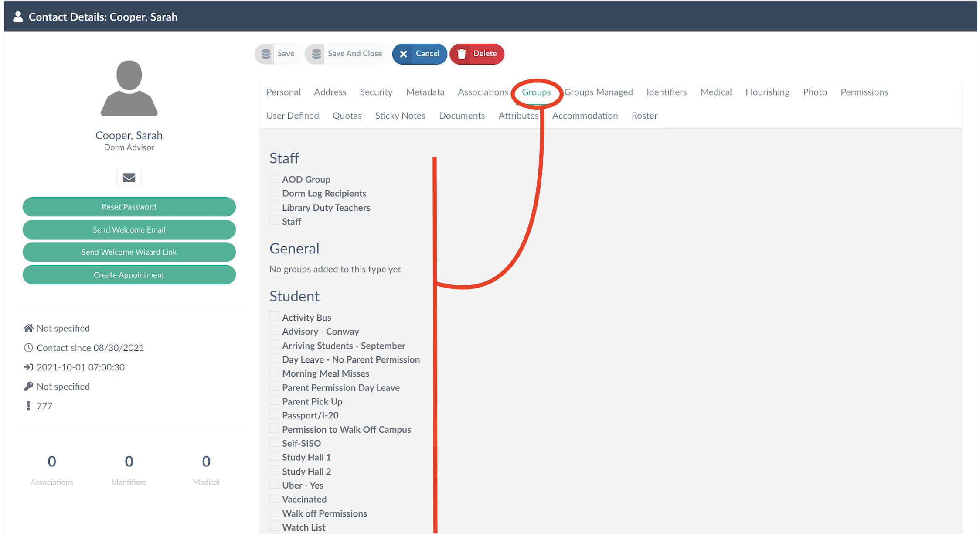Enable the Dorm Log Recipients checkbox

point(274,192)
